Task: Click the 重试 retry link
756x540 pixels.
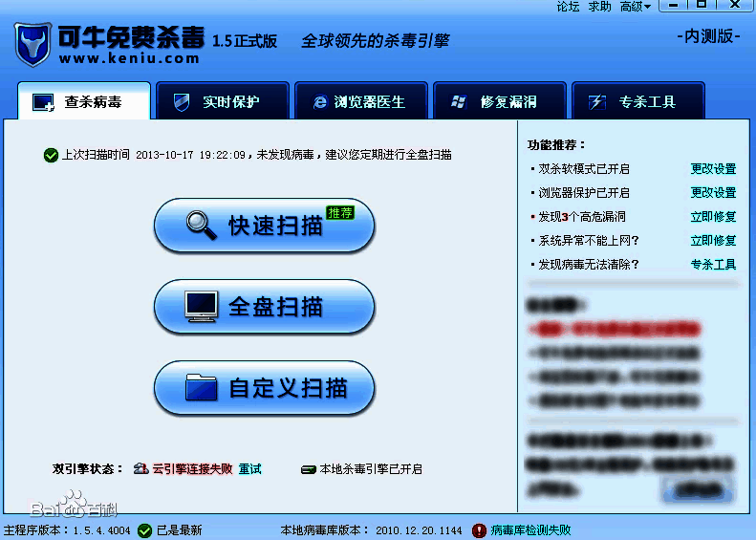Action: 249,468
